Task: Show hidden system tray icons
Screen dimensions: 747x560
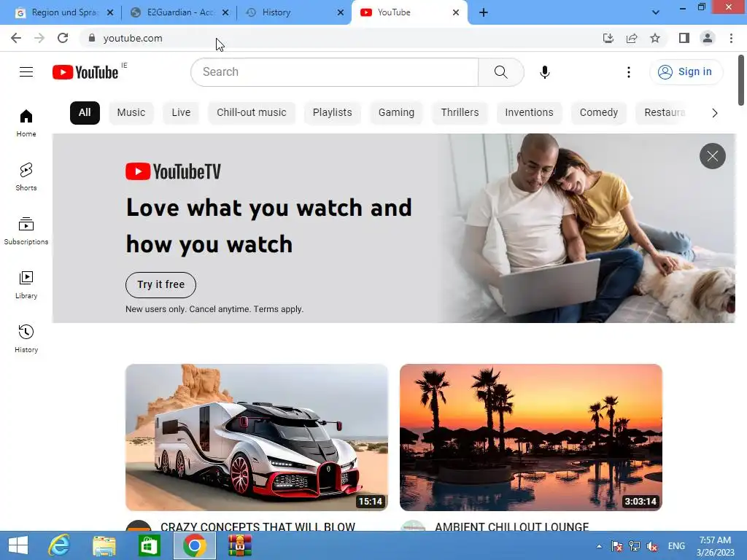Action: [599, 546]
